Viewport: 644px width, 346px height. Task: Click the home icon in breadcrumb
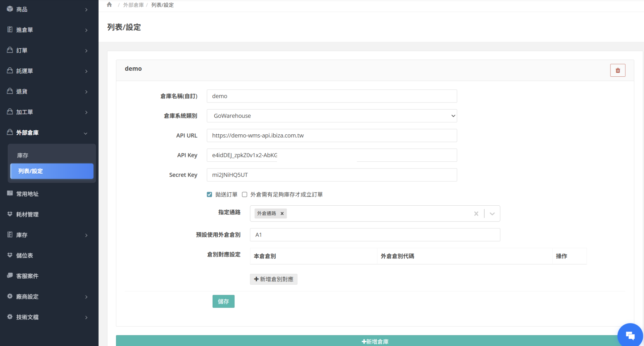(109, 5)
